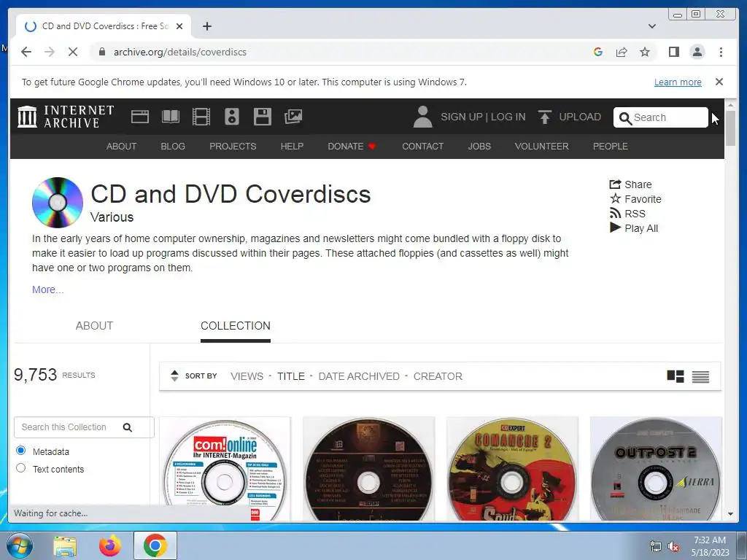
Task: Click Play All
Action: (634, 228)
